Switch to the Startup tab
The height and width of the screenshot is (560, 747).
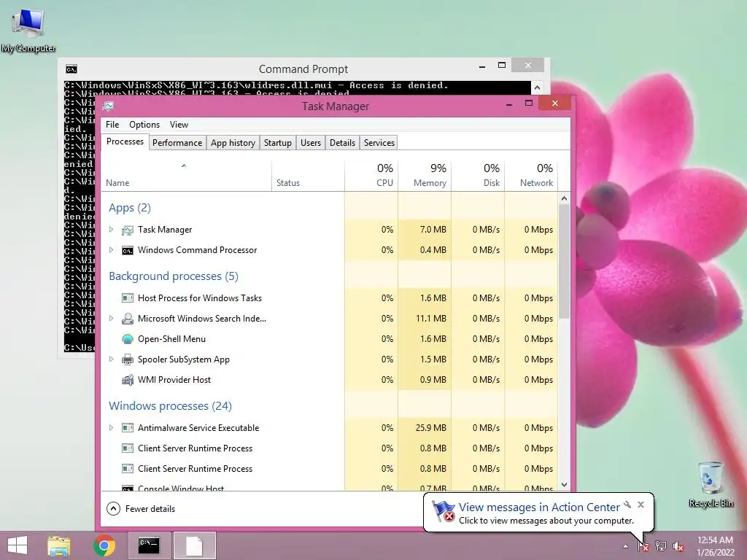point(278,143)
